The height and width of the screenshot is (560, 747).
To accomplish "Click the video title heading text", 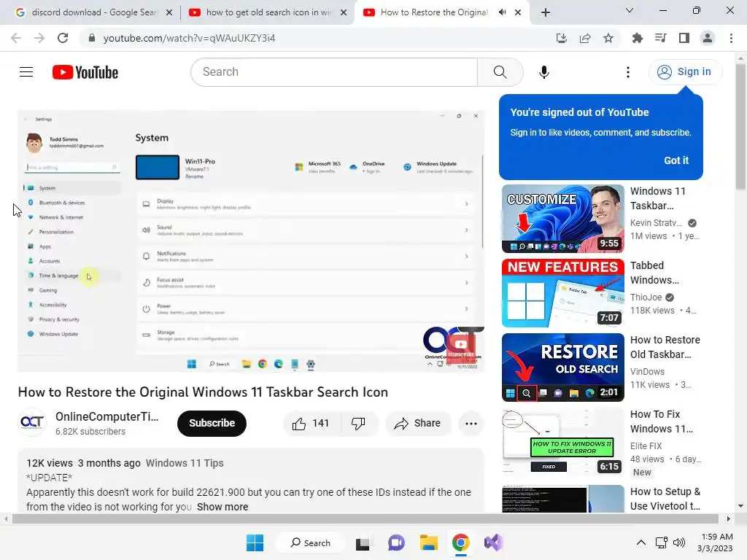I will click(x=203, y=392).
